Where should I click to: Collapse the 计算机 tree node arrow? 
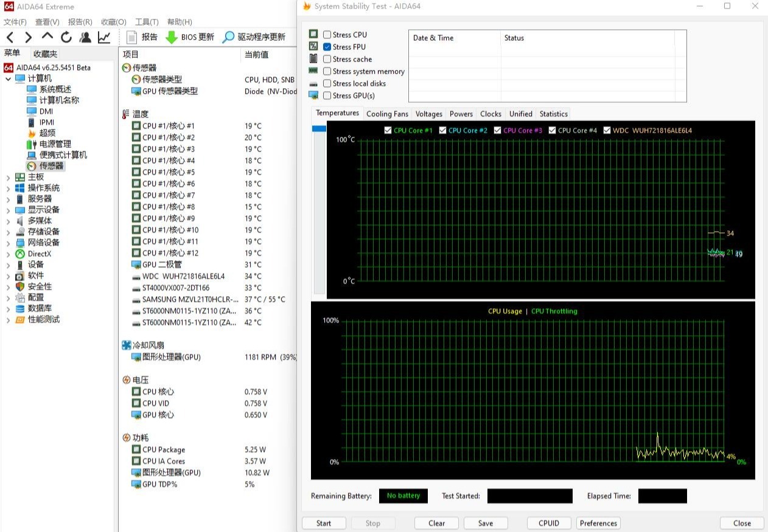(x=8, y=78)
